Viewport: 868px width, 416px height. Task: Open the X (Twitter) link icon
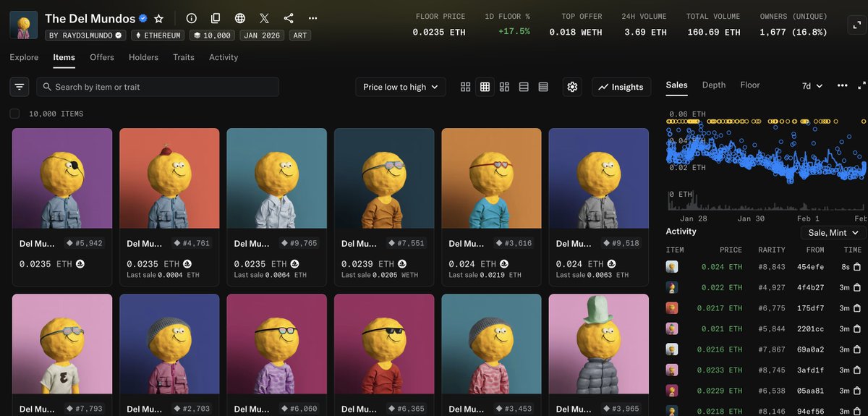[264, 18]
